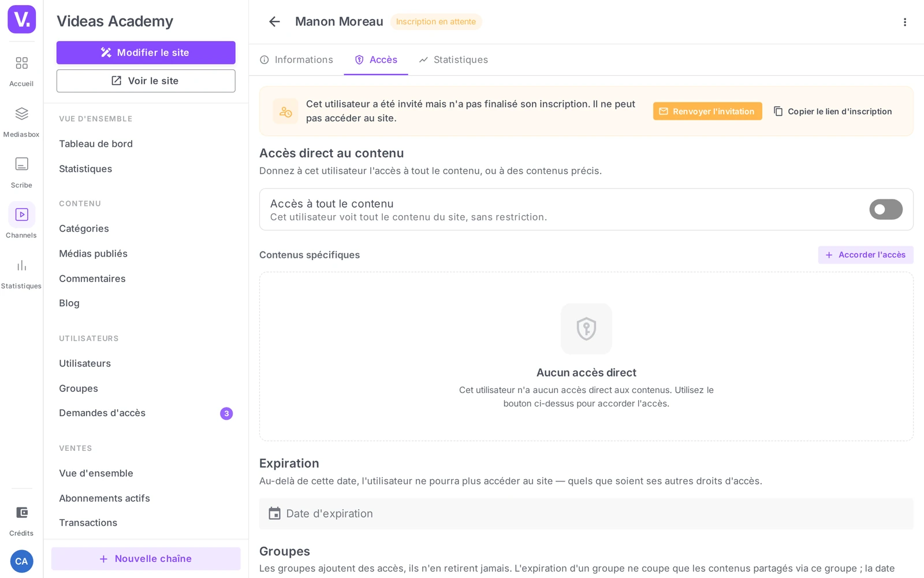Viewport: 924px width, 578px height.
Task: Click the Date d'expiration field
Action: [586, 514]
